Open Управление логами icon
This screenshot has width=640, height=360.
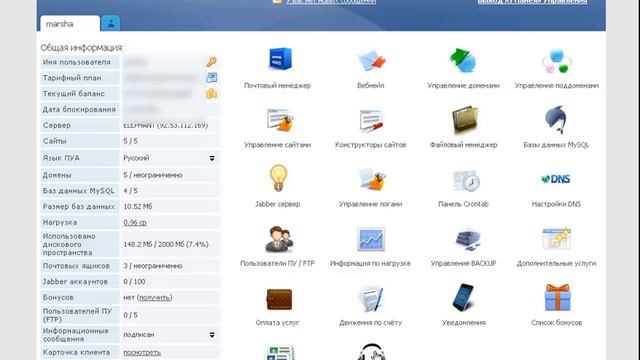tap(372, 179)
